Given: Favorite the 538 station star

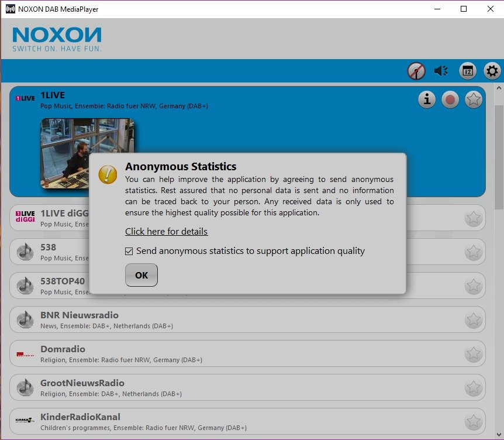Looking at the screenshot, I should pos(474,252).
